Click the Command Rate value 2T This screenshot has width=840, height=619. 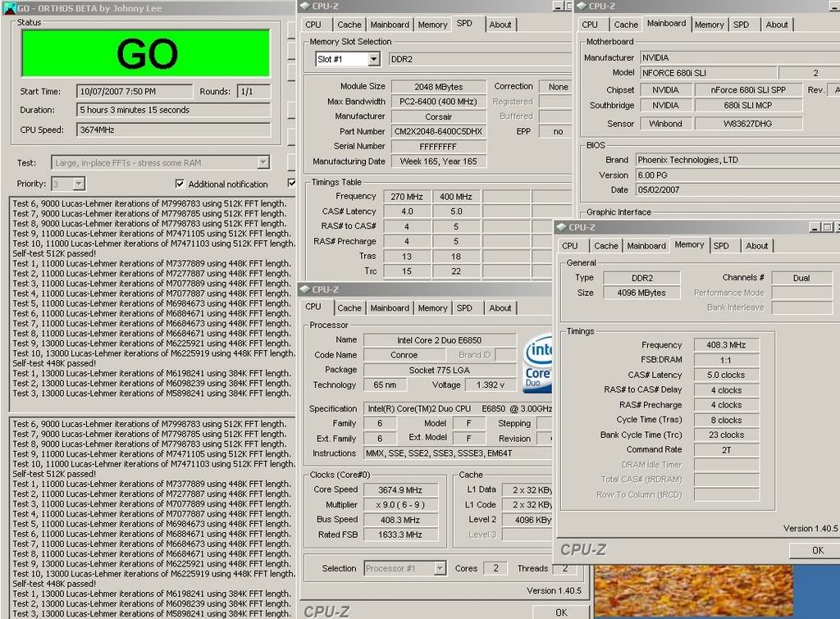pos(727,450)
